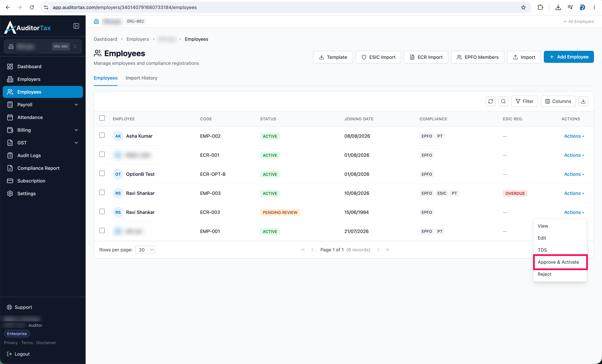Choose Approve & Activate from the menu
This screenshot has width=602, height=364.
560,262
